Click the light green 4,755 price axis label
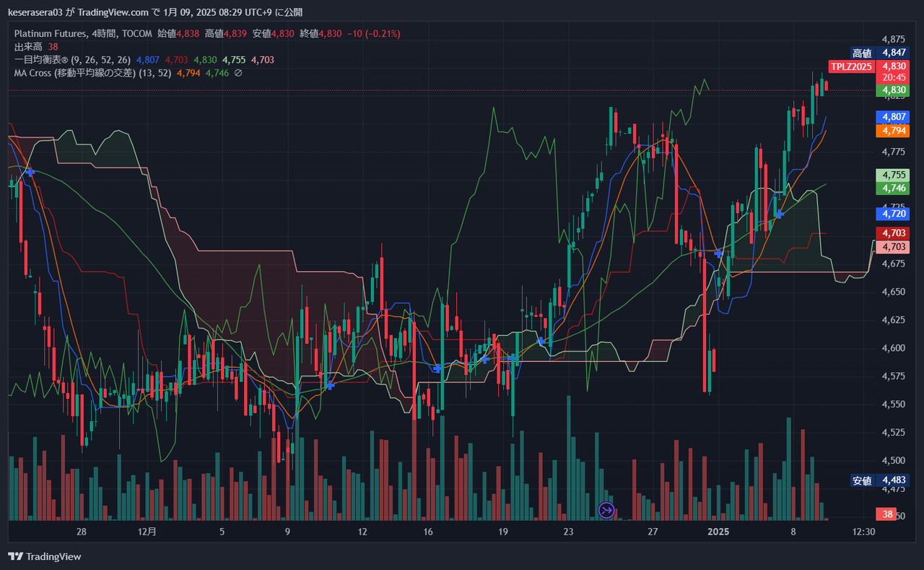 pyautogui.click(x=892, y=175)
